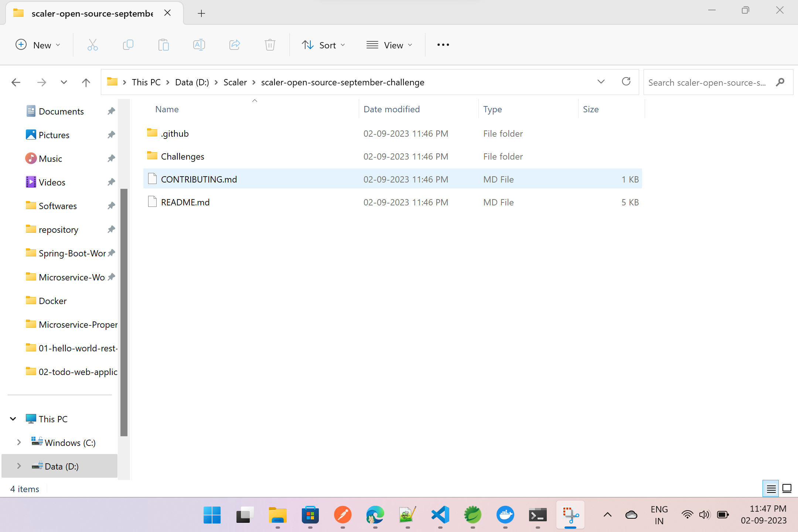This screenshot has width=798, height=532.
Task: Cut the selected CONTRIBUTING.md file using toolbar icon
Action: [x=93, y=45]
